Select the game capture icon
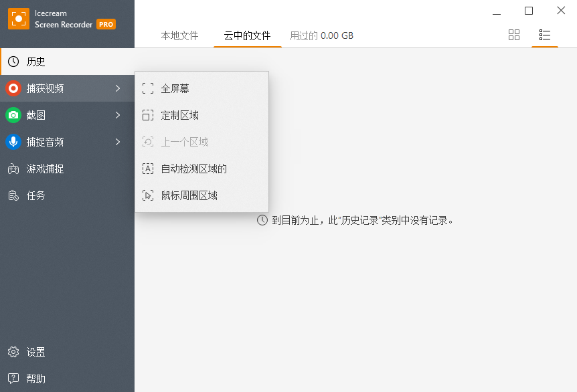Image resolution: width=577 pixels, height=392 pixels. [12, 169]
